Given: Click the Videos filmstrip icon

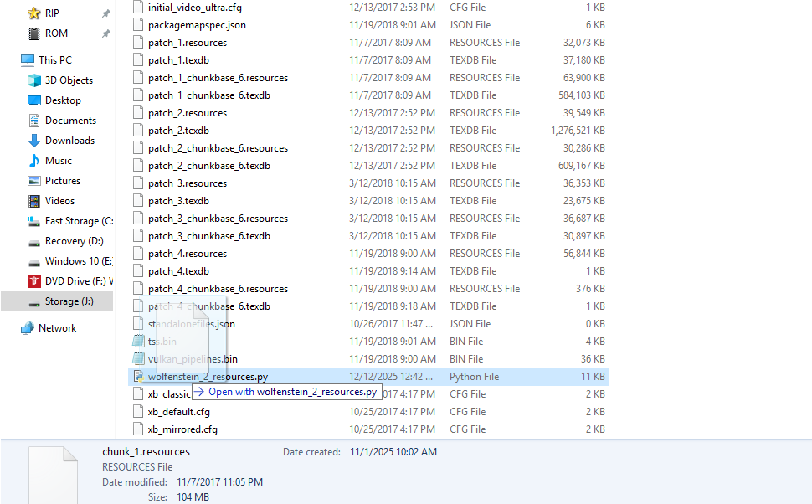Looking at the screenshot, I should pos(34,201).
